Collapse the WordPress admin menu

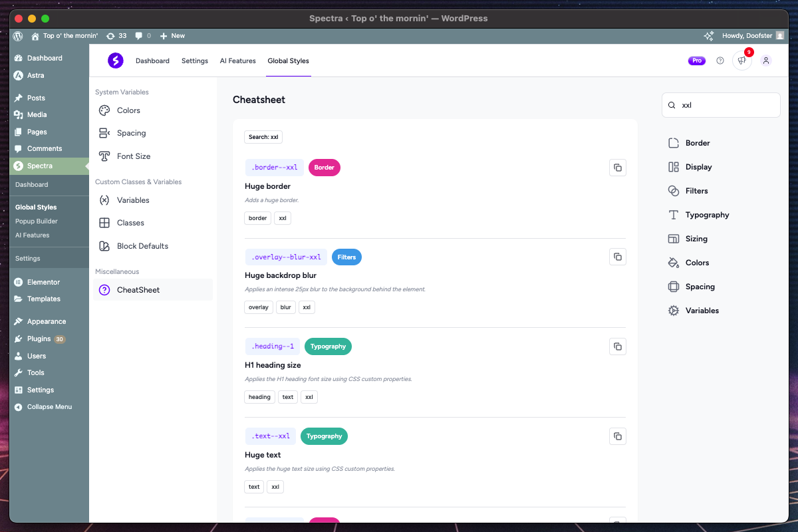[49, 407]
